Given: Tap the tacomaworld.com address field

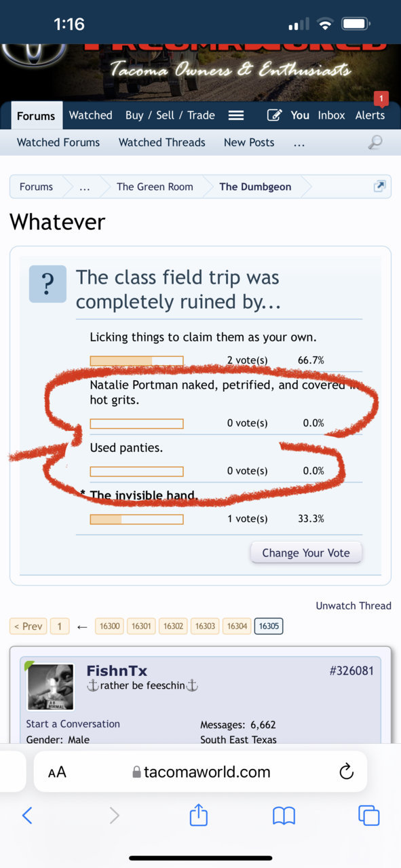Looking at the screenshot, I should pyautogui.click(x=200, y=772).
